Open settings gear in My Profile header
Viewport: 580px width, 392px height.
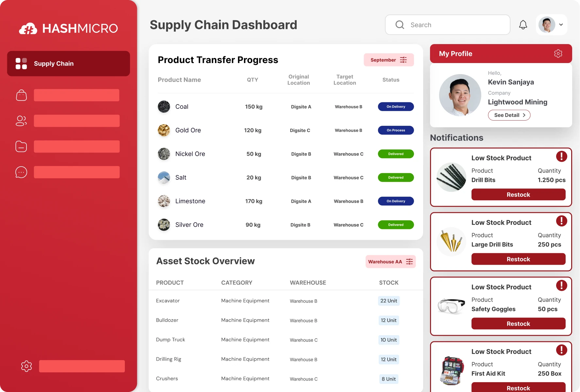tap(558, 54)
